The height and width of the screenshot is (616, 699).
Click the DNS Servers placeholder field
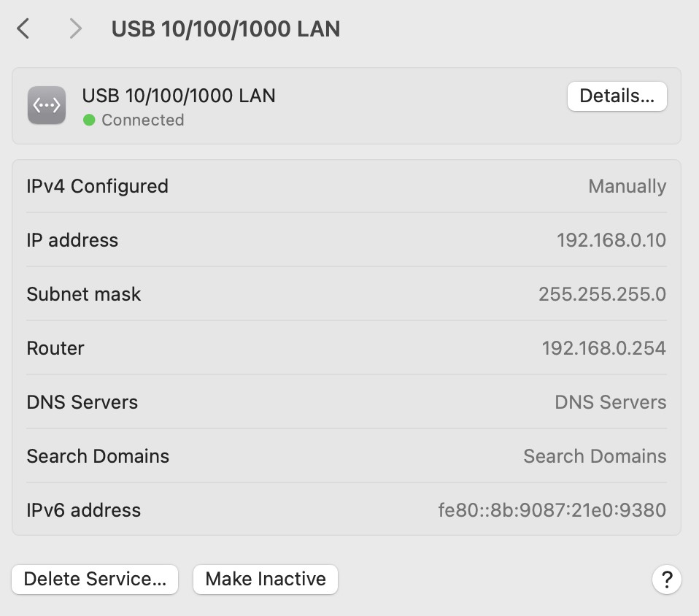tap(610, 402)
